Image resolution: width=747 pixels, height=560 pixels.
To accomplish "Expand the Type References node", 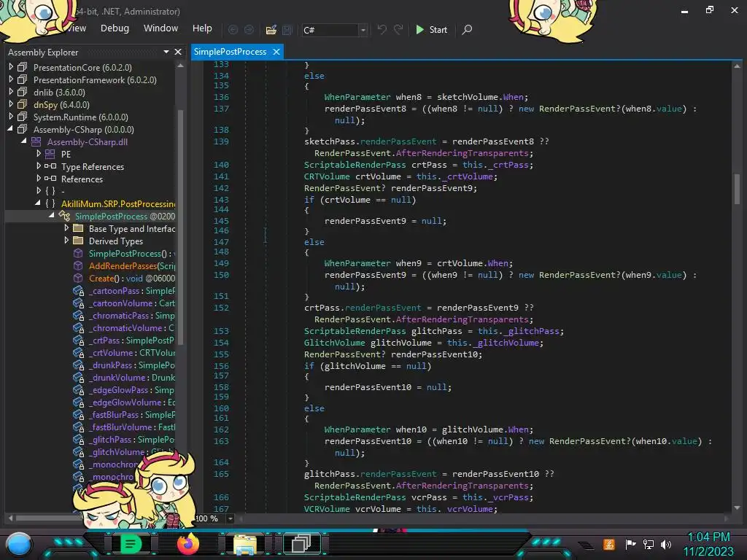I will point(39,166).
